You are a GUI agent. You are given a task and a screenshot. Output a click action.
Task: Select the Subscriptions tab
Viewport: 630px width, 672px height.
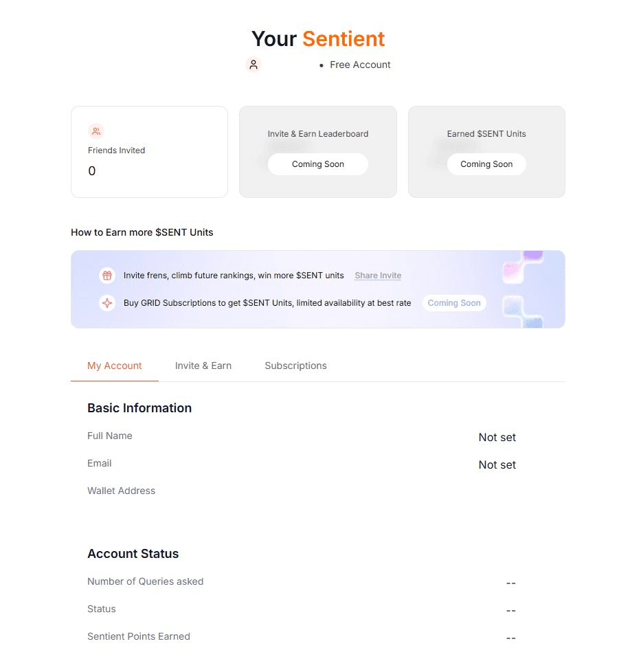click(x=295, y=366)
